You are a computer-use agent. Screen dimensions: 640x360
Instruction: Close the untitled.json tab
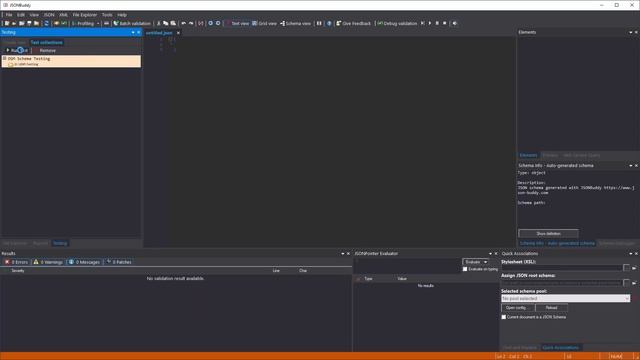pos(178,33)
